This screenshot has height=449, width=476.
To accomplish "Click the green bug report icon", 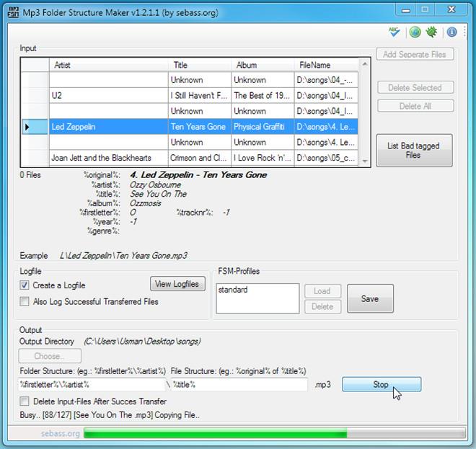I will click(432, 32).
